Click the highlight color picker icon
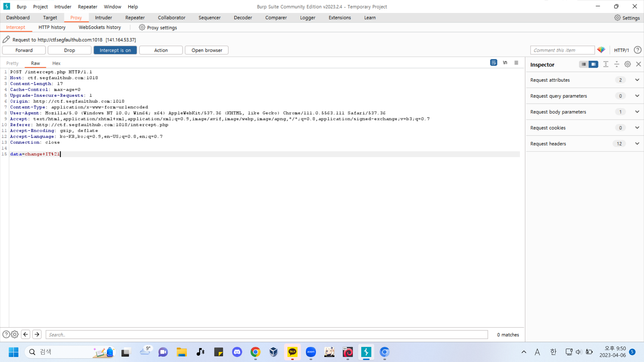644x362 pixels. coord(601,50)
